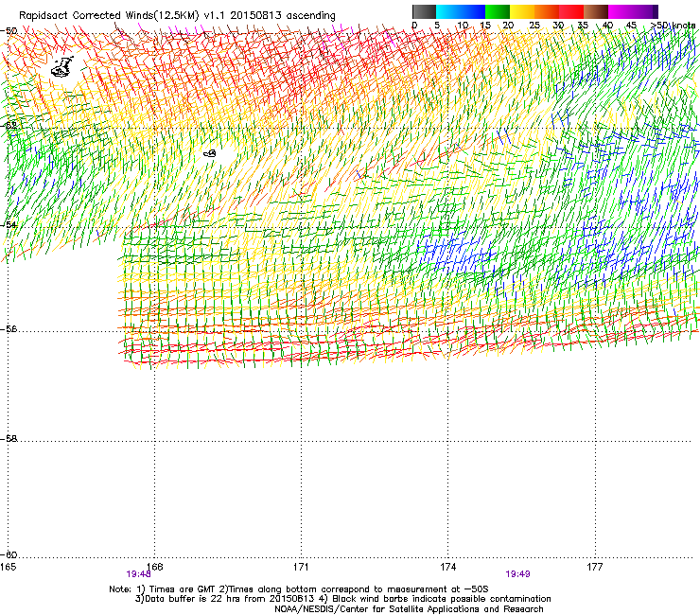Click the larger black island outline
The height and width of the screenshot is (615, 700).
pyautogui.click(x=62, y=67)
